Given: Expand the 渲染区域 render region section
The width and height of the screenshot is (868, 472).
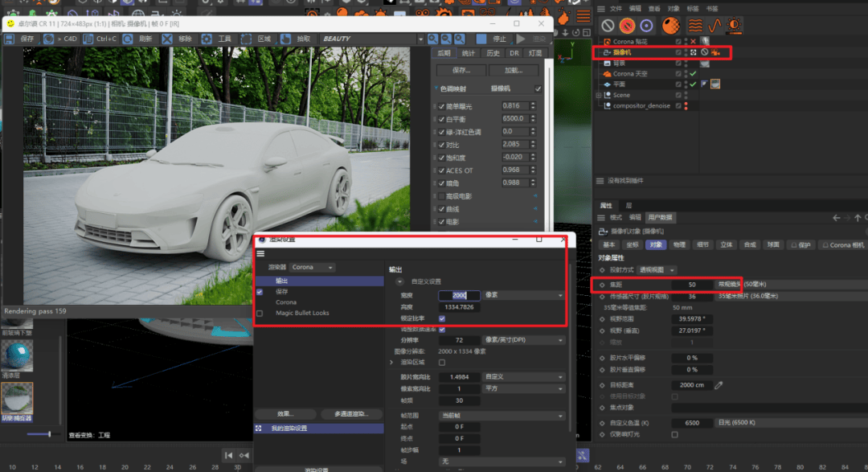Looking at the screenshot, I should 391,363.
